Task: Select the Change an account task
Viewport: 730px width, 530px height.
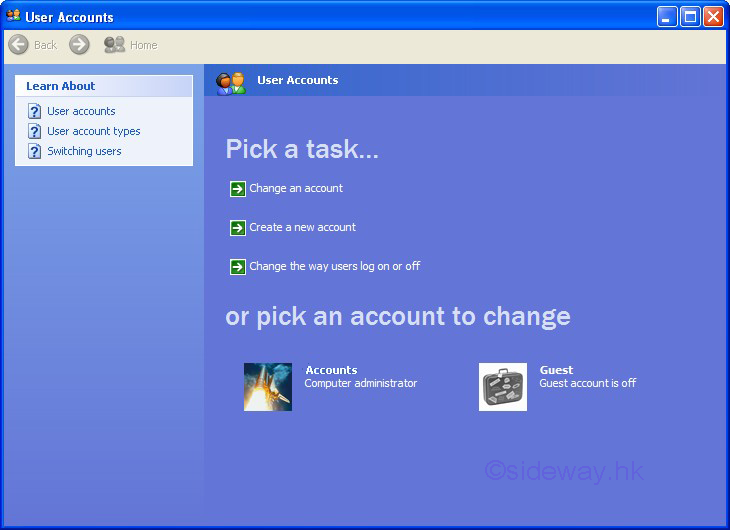Action: click(x=296, y=188)
